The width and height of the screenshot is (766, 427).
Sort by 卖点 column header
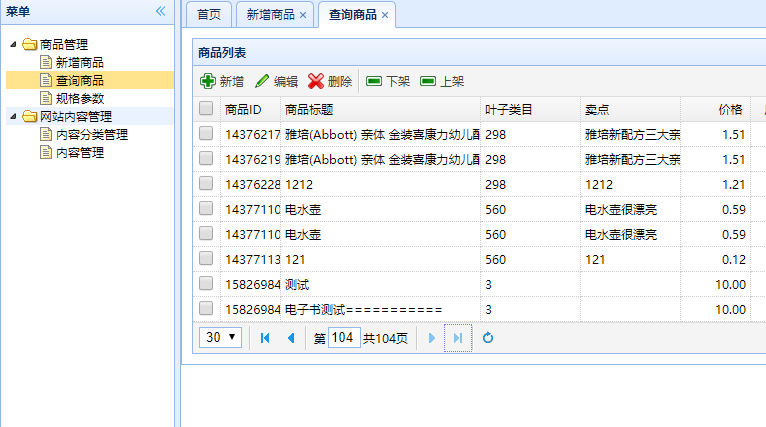tap(630, 109)
